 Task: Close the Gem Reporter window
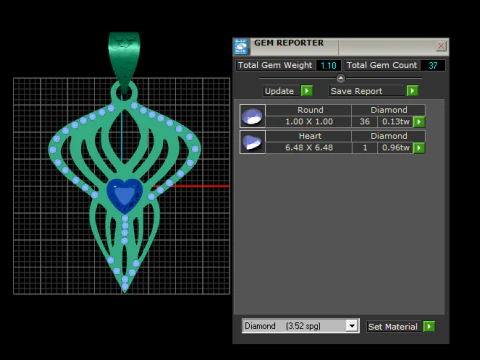pyautogui.click(x=441, y=46)
